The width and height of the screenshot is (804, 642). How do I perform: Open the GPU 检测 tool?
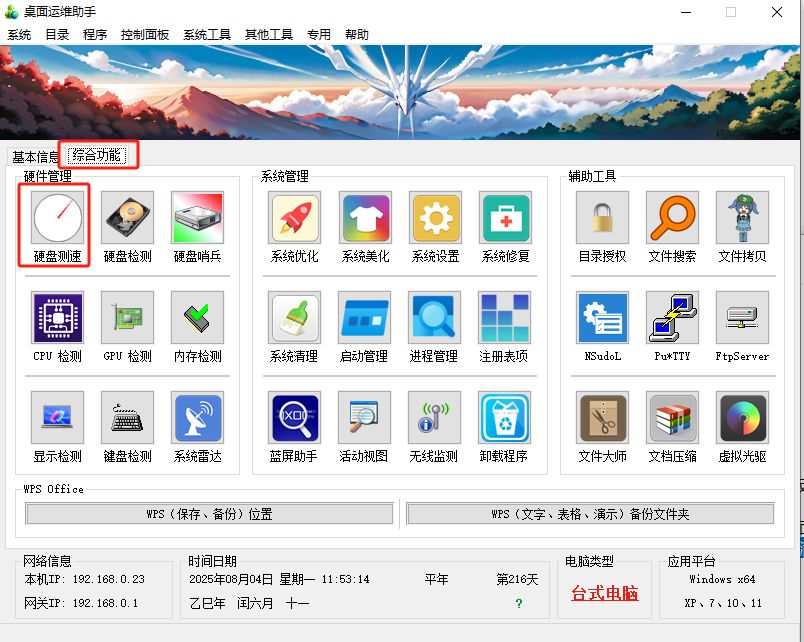[x=127, y=317]
